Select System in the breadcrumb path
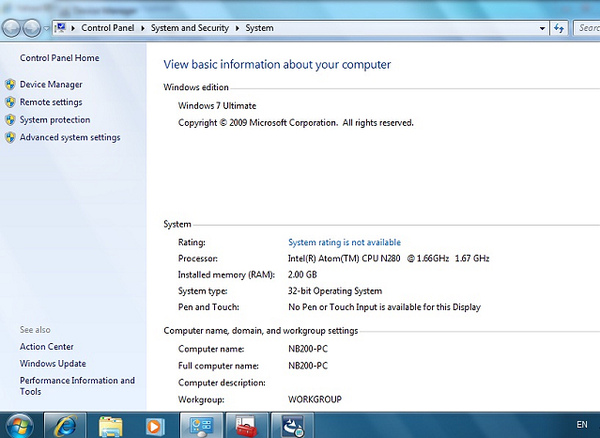Screen dimensions: 600x438 [259, 28]
